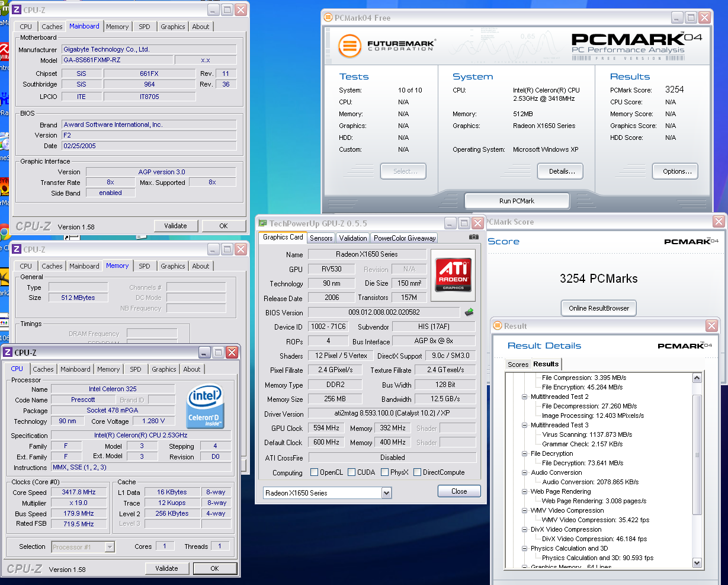
Task: Check the PhysX checkbox
Action: 384,472
